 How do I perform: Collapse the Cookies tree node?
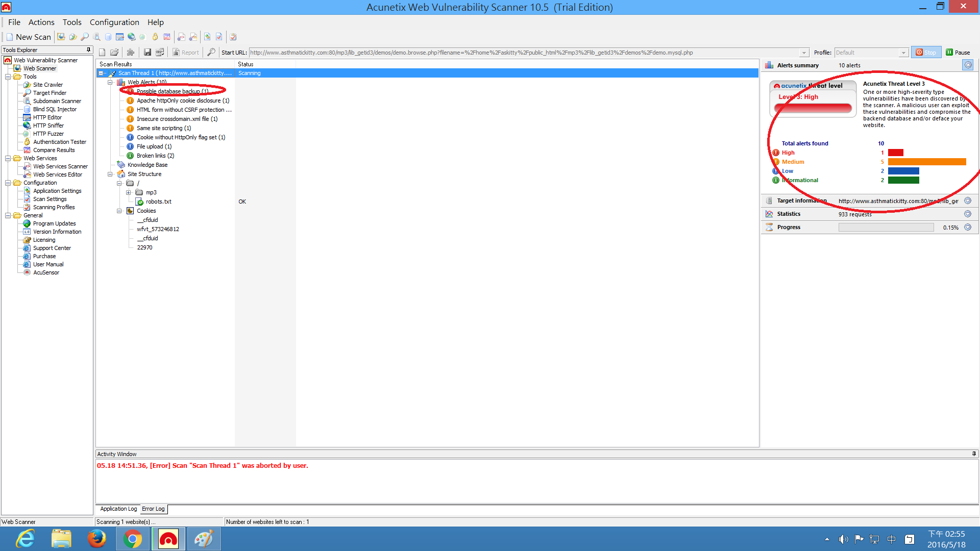click(119, 211)
